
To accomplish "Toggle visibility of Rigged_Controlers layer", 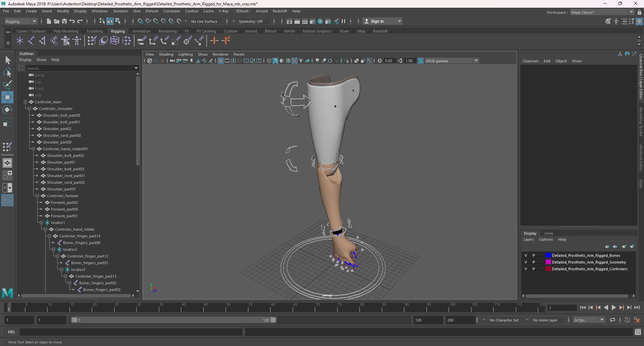I will click(x=526, y=269).
